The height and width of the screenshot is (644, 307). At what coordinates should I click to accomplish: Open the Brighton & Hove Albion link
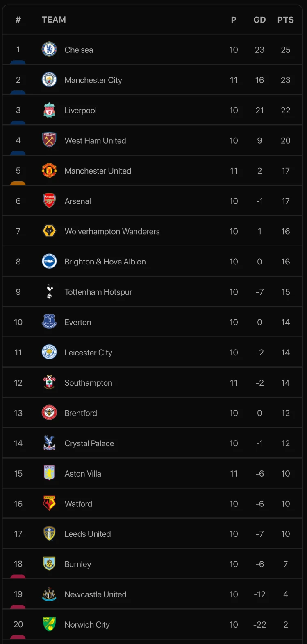105,262
